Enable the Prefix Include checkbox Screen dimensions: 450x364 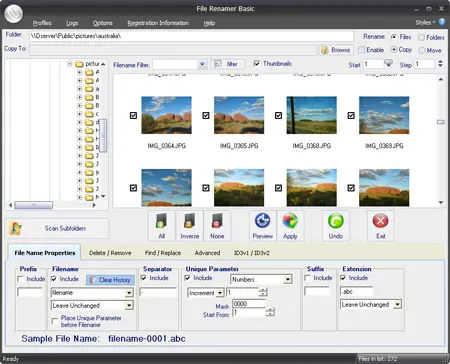coord(21,279)
